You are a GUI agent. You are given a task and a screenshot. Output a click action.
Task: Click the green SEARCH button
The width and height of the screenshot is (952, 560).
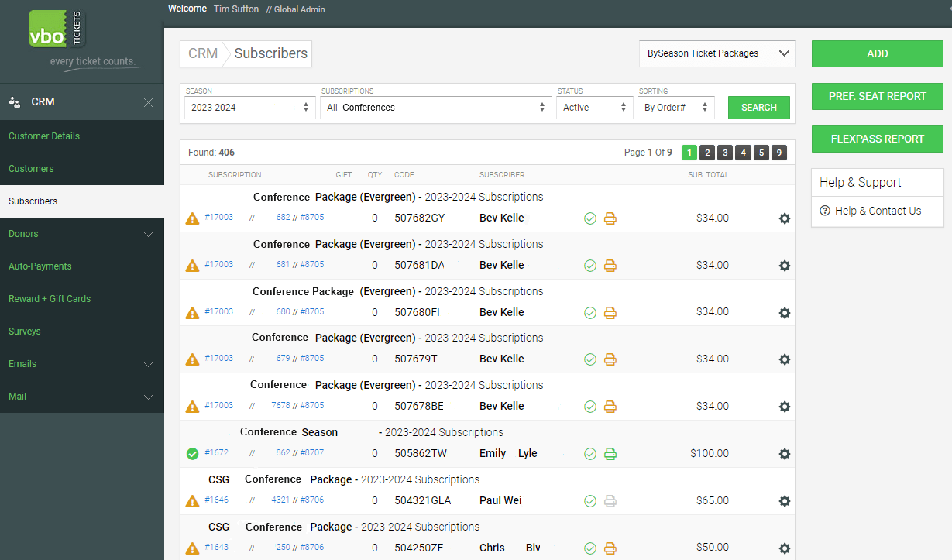point(758,108)
